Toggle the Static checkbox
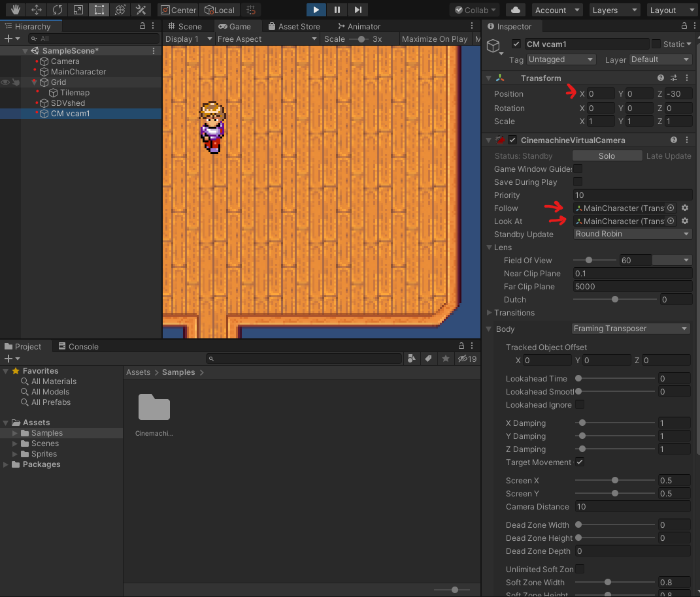Viewport: 700px width, 597px height. 656,44
